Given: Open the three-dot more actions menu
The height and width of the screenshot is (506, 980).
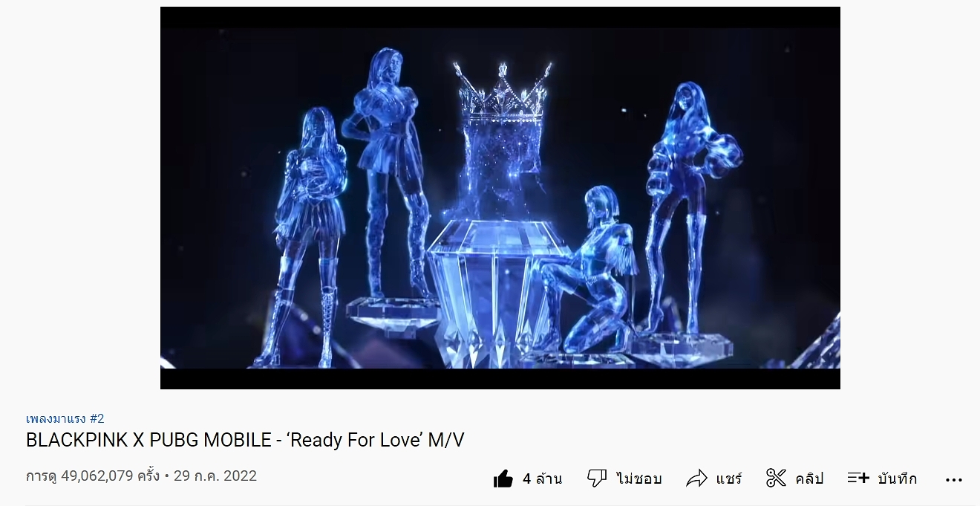Looking at the screenshot, I should pos(954,480).
